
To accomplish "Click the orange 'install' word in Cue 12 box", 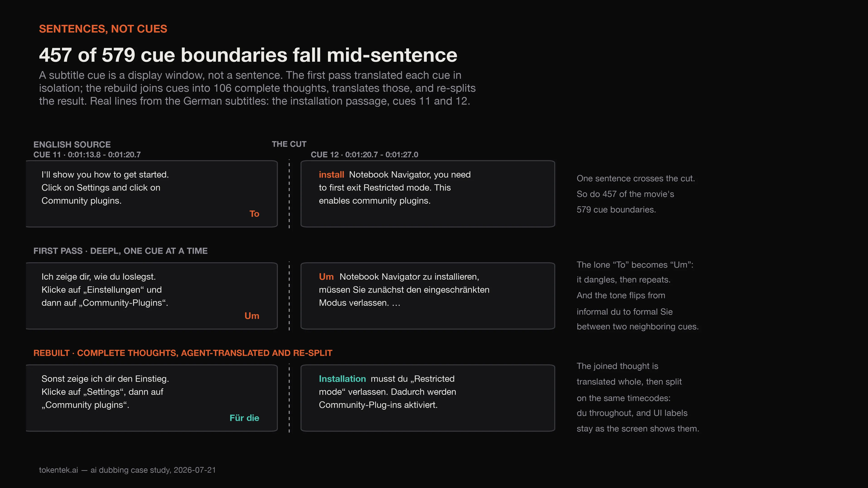I will tap(331, 174).
